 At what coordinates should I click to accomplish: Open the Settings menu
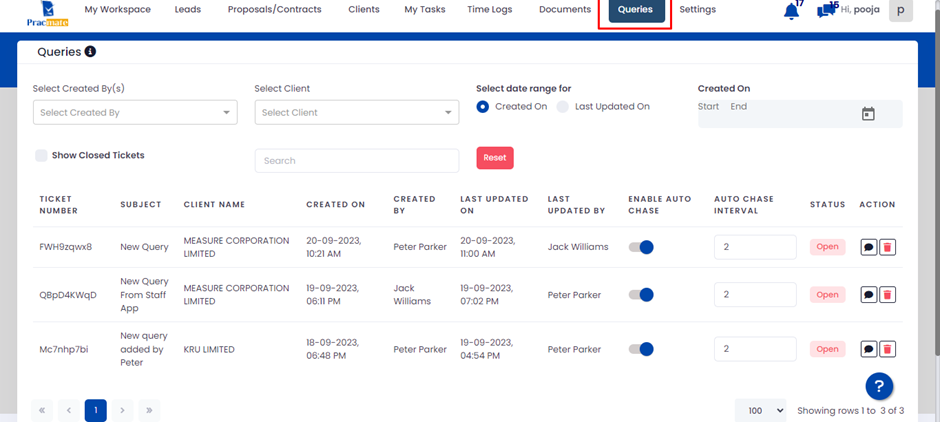coord(697,10)
